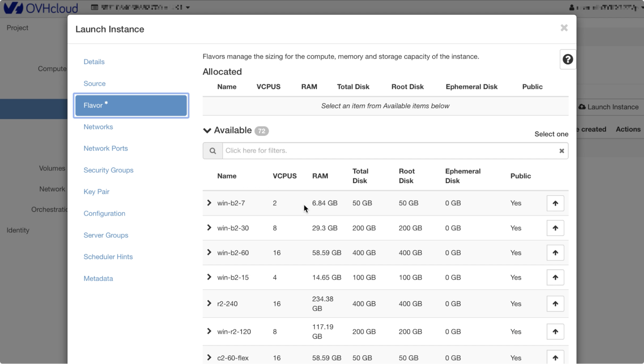
Task: Click the OVHcloud logo
Action: (x=41, y=8)
